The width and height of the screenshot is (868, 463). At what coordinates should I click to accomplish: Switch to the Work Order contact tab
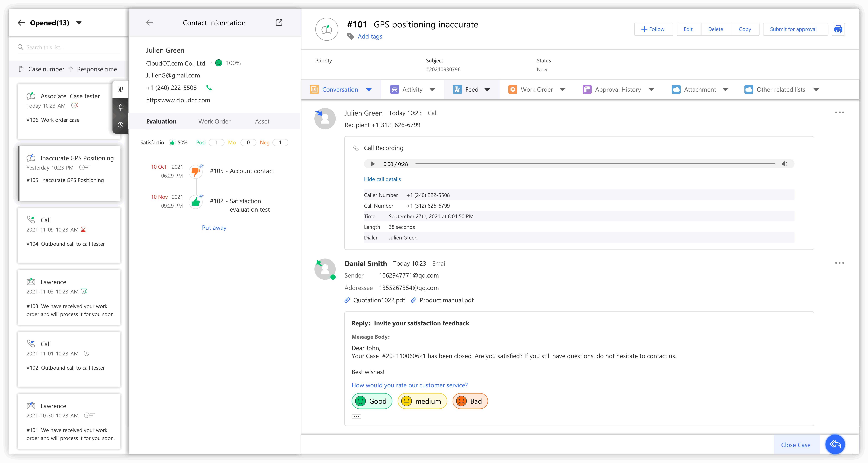click(214, 122)
